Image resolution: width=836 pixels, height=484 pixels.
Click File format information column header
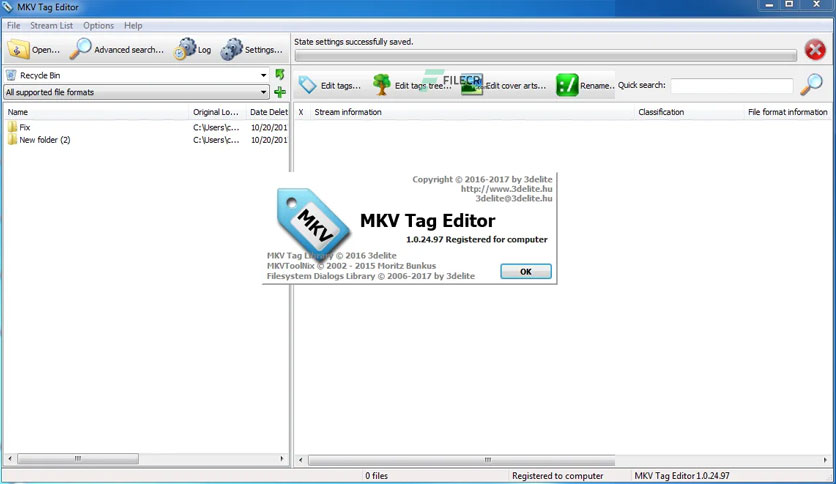[787, 112]
